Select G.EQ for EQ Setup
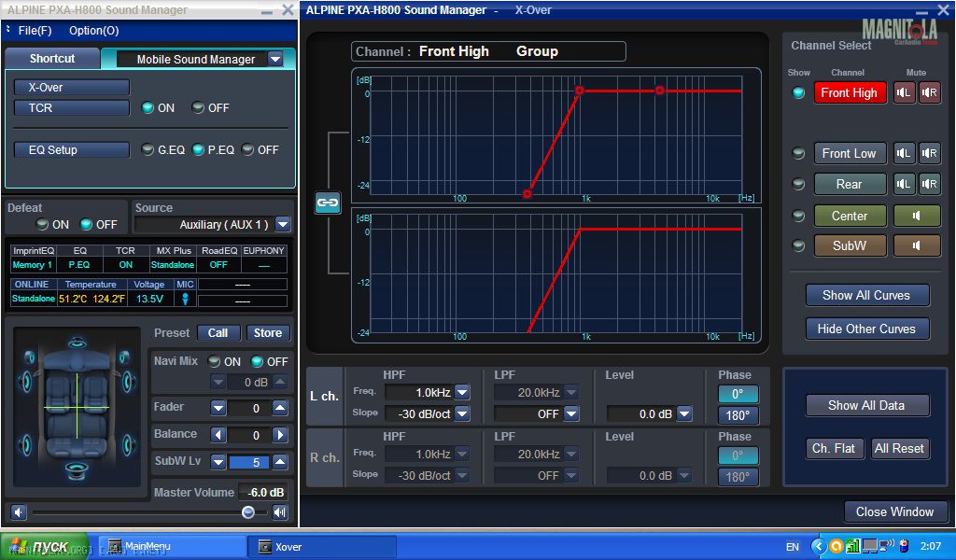956x560 pixels. point(148,150)
